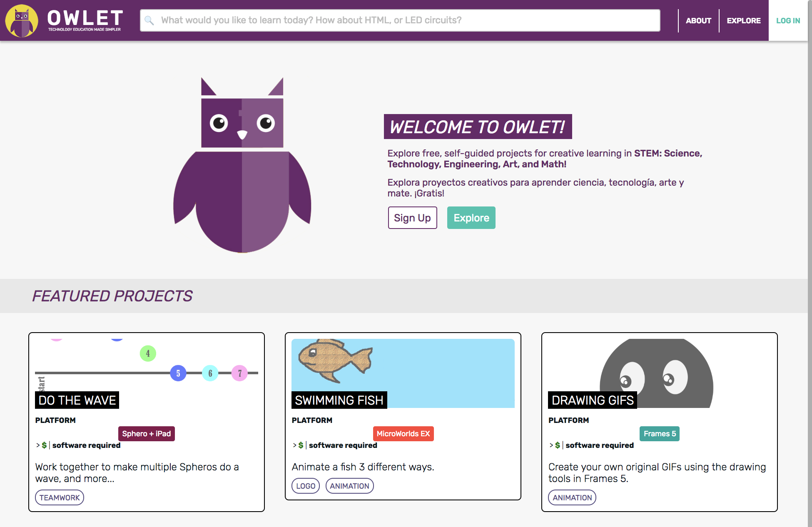Open the EXPLORE navigation item

pos(743,20)
